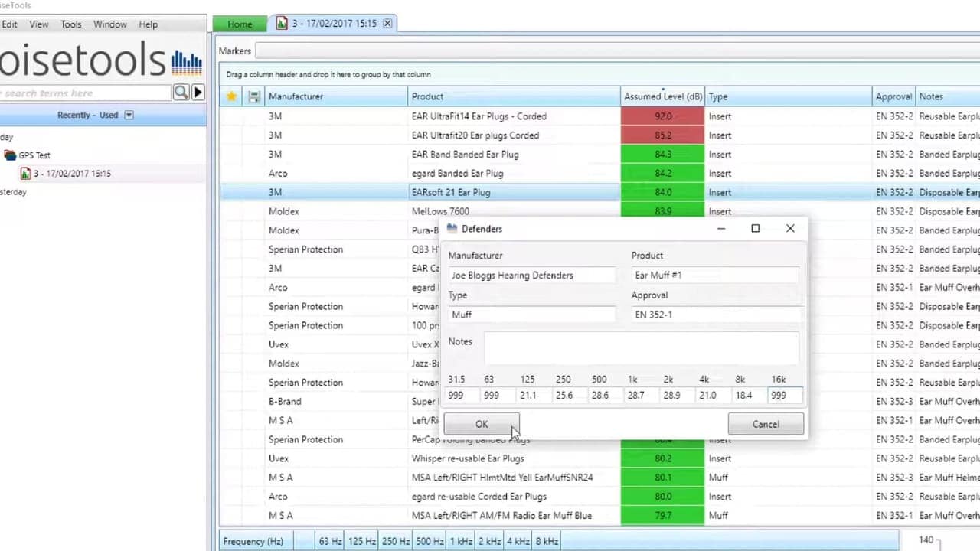The width and height of the screenshot is (980, 551).
Task: Click the Uvex cell in Whisper row
Action: point(336,458)
